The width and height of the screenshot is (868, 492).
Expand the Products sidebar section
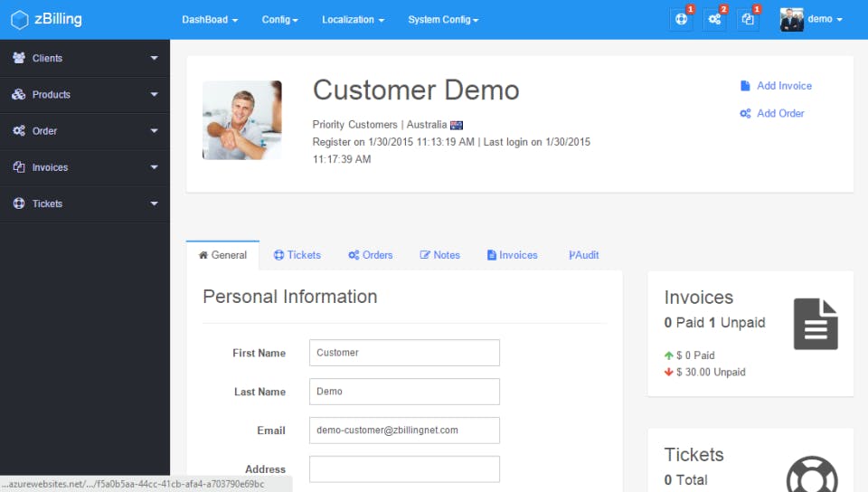coord(85,95)
